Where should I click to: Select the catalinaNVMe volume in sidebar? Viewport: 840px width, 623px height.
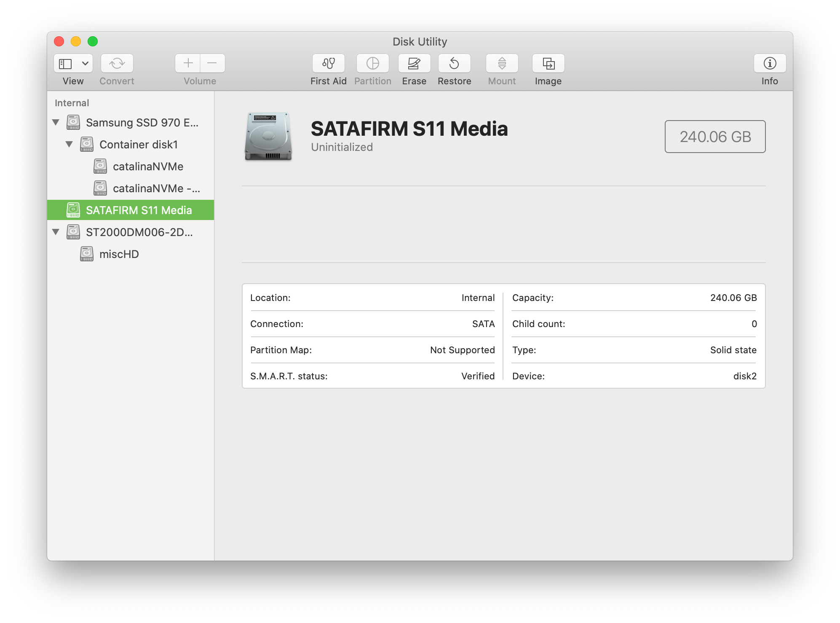147,166
